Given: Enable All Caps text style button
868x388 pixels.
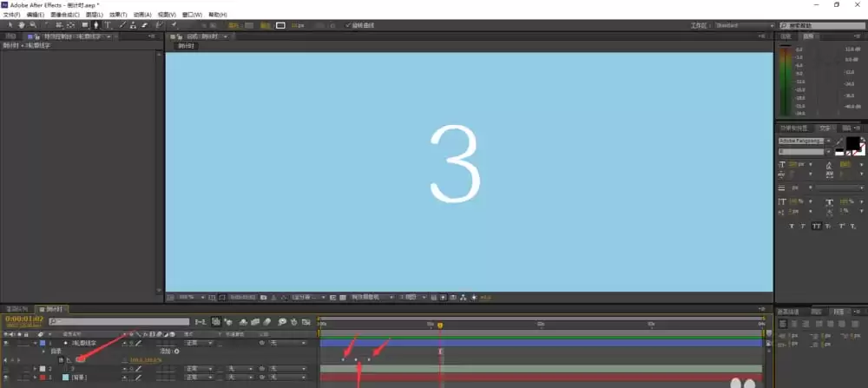Looking at the screenshot, I should pos(816,226).
